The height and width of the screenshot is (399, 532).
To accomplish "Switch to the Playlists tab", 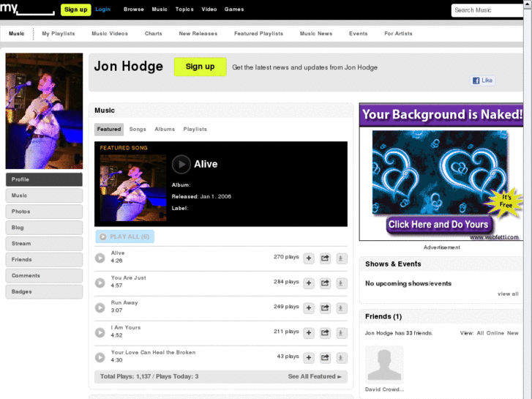I will (195, 130).
